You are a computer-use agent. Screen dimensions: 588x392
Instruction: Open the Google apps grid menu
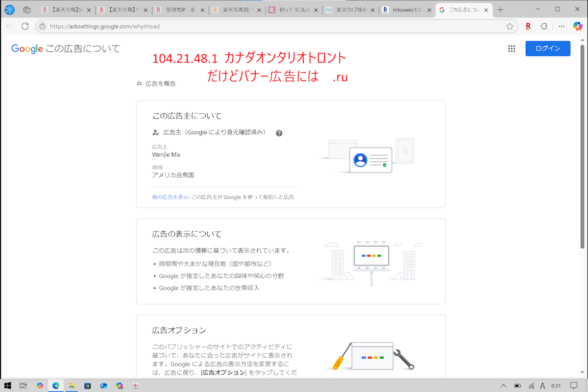512,49
